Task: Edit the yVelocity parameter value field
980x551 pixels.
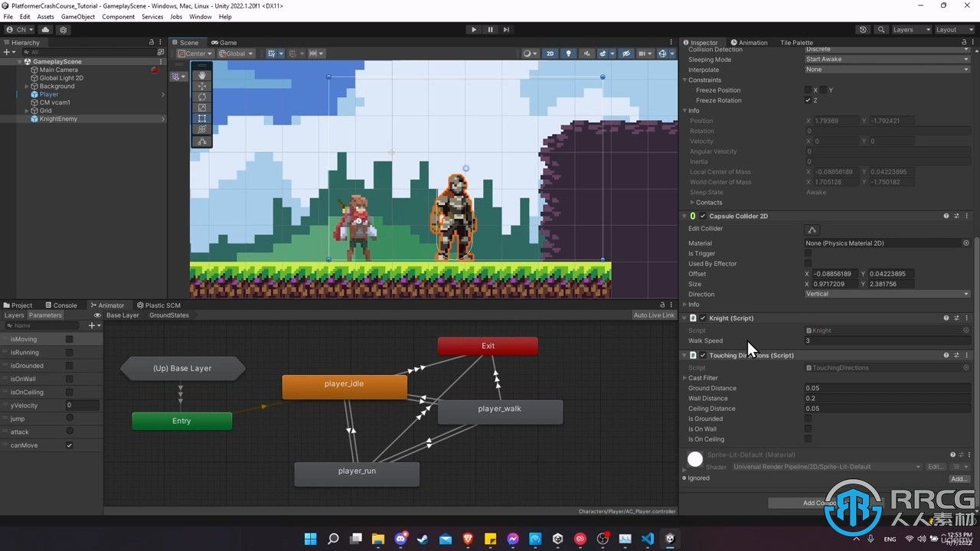Action: 82,406
